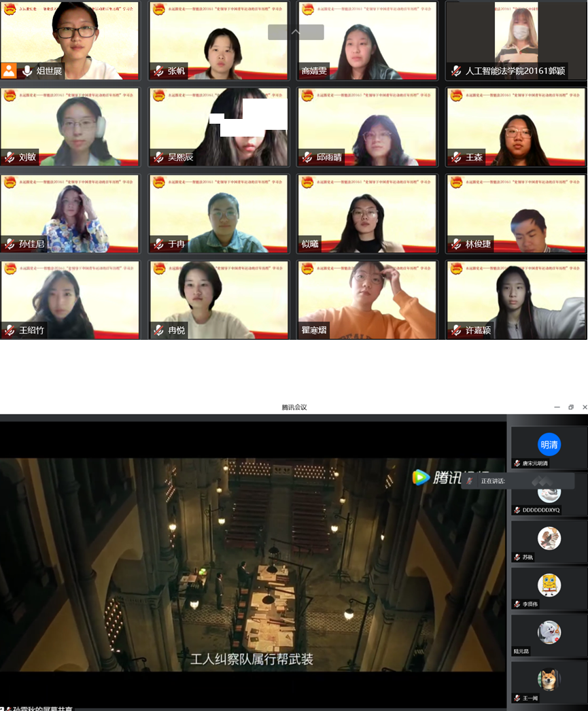Click the Tencent Video logo in shared screen
Screen dimensions: 588x711
pos(421,477)
